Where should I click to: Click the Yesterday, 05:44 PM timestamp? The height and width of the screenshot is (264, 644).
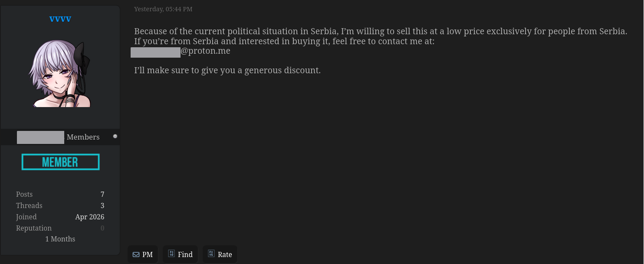pos(163,9)
